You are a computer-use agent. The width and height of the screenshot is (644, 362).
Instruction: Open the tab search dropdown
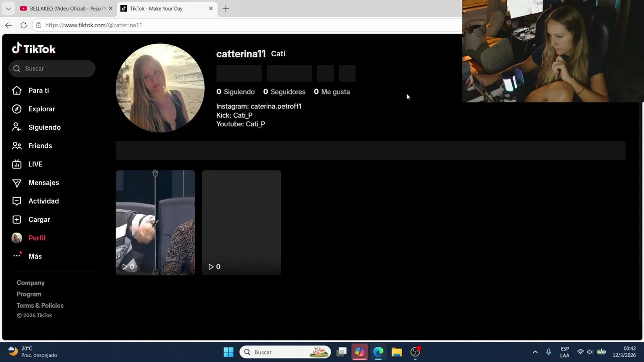pyautogui.click(x=8, y=9)
